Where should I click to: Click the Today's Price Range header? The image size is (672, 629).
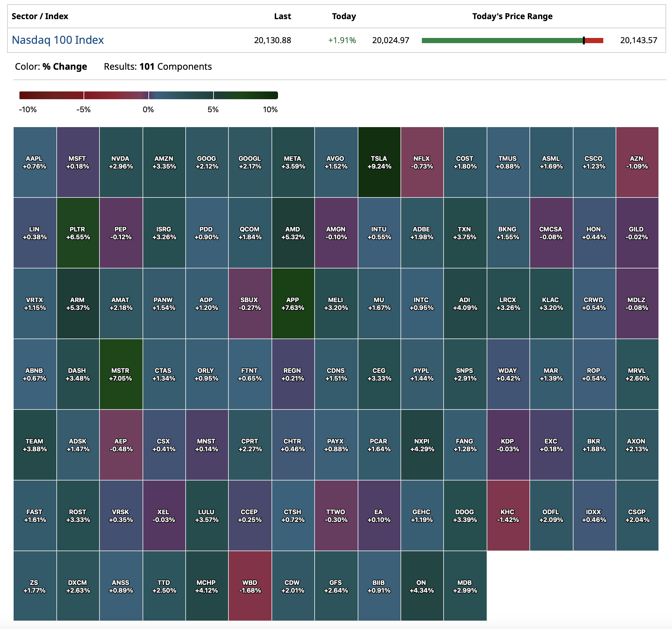pyautogui.click(x=512, y=16)
